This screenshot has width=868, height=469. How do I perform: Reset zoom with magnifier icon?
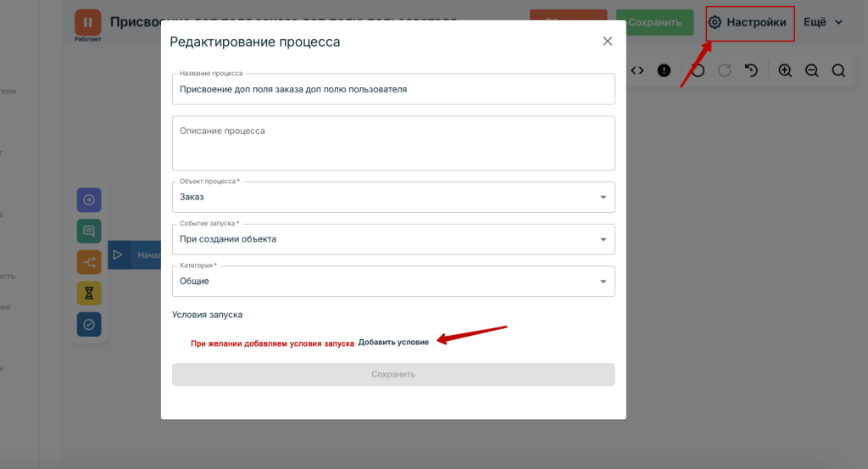(x=838, y=70)
